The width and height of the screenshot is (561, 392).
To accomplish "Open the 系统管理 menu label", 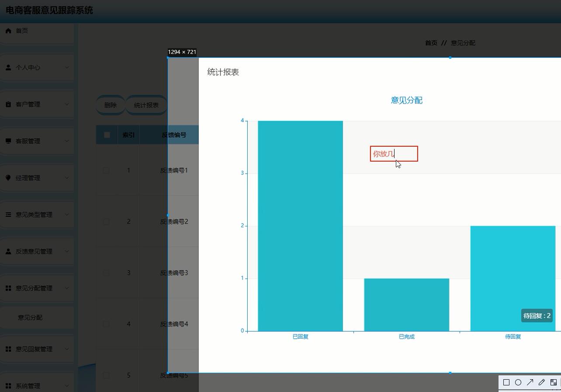I will [28, 386].
